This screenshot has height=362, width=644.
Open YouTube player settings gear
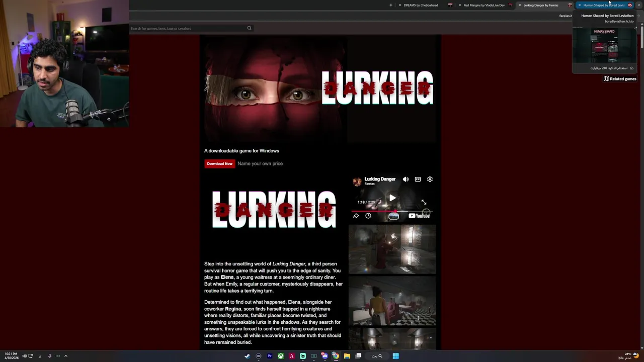tap(430, 179)
